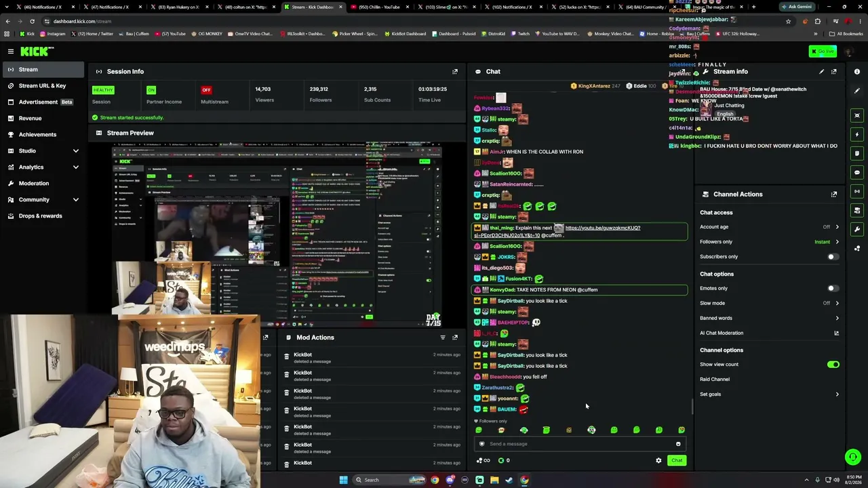Disable Show view count toggle
This screenshot has height=488, width=868.
[833, 365]
